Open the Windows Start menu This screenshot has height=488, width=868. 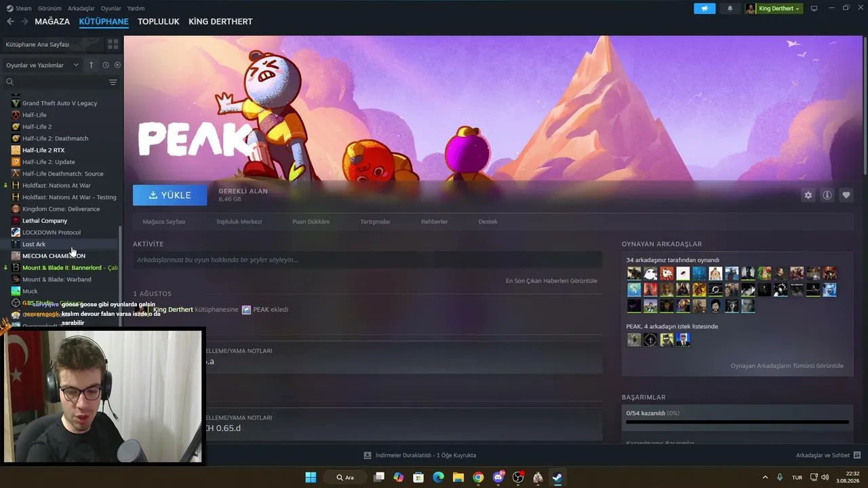[311, 477]
